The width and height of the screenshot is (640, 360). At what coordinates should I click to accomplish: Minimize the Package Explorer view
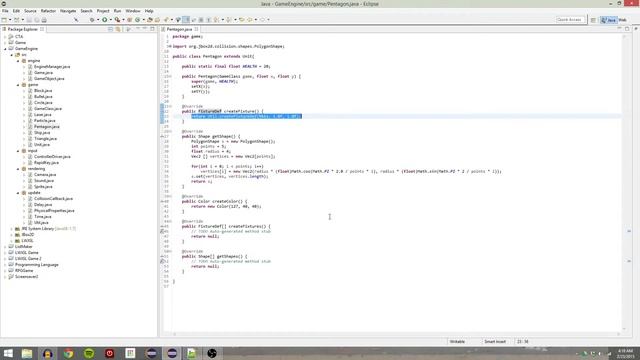144,29
